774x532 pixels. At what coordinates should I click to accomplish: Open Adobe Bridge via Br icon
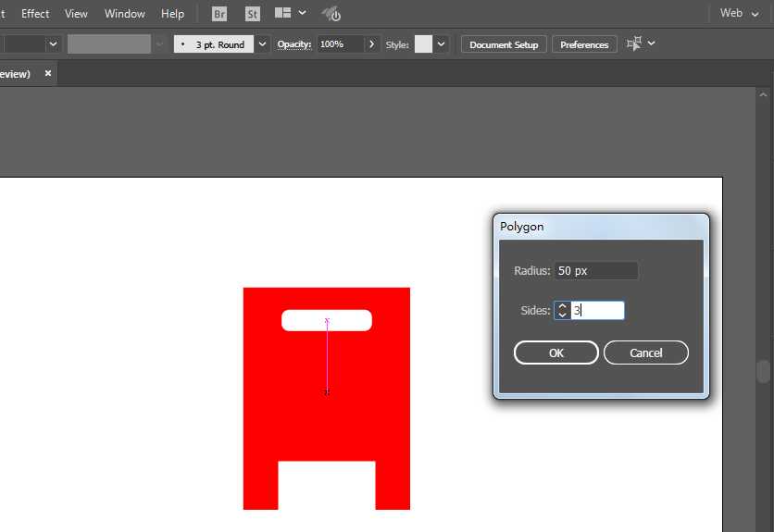tap(219, 14)
